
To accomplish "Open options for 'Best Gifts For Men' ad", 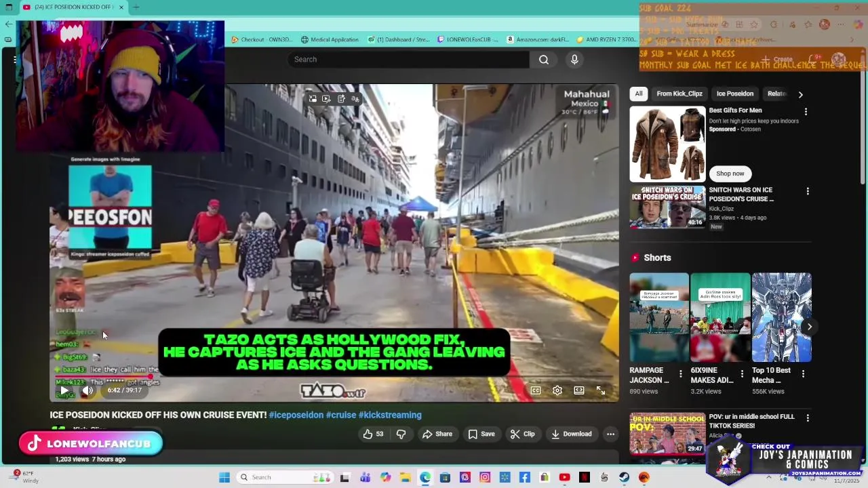I will (806, 112).
